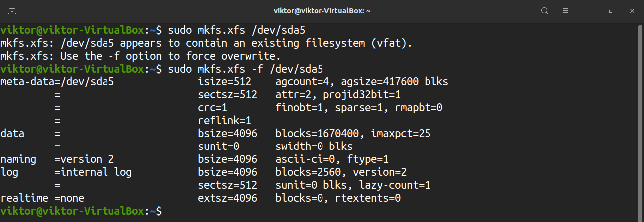Minimize the terminal window
The width and height of the screenshot is (644, 222).
click(x=590, y=10)
